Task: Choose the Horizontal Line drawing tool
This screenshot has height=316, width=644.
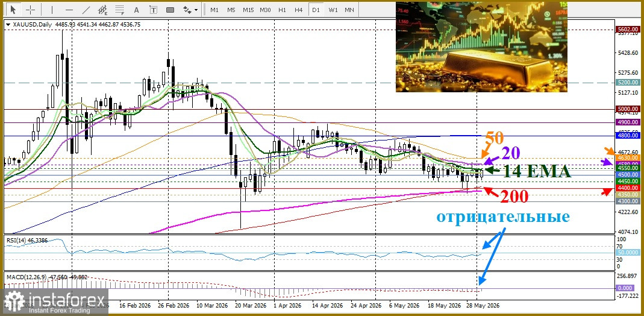Action: point(69,10)
